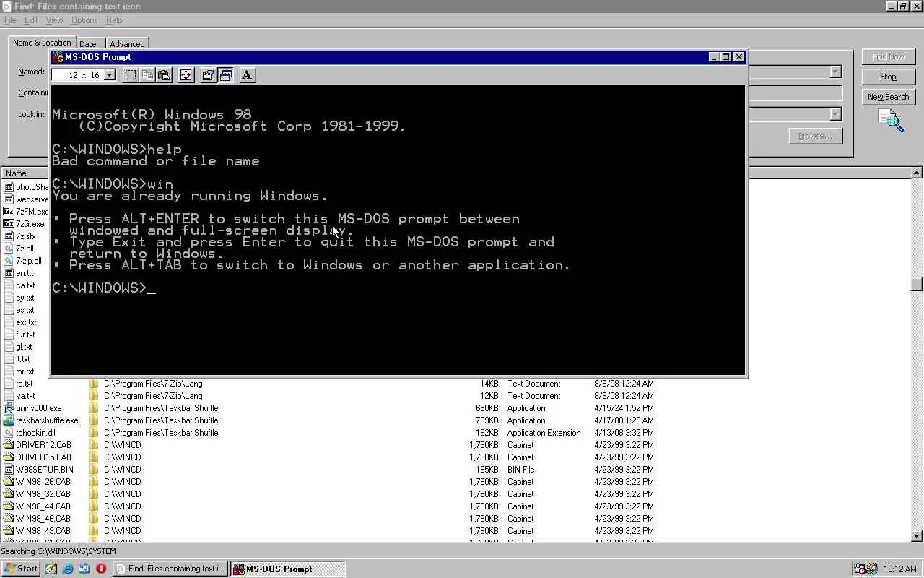Click the MS-DOS Prompt taskbar button

tap(287, 569)
